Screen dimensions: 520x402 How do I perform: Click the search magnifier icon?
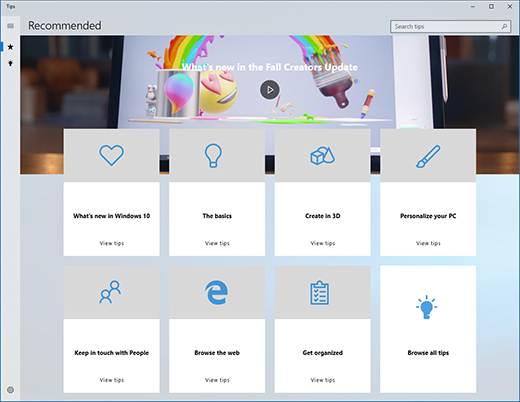504,26
